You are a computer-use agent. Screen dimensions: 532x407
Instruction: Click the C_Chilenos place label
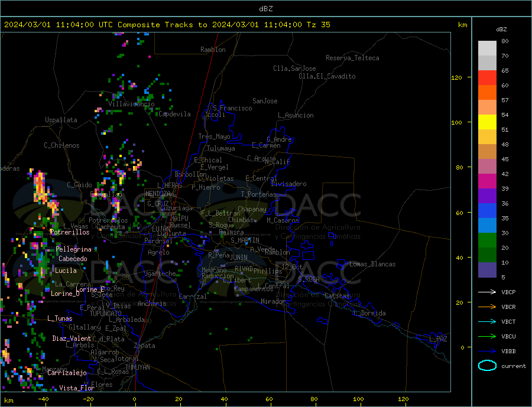[61, 145]
